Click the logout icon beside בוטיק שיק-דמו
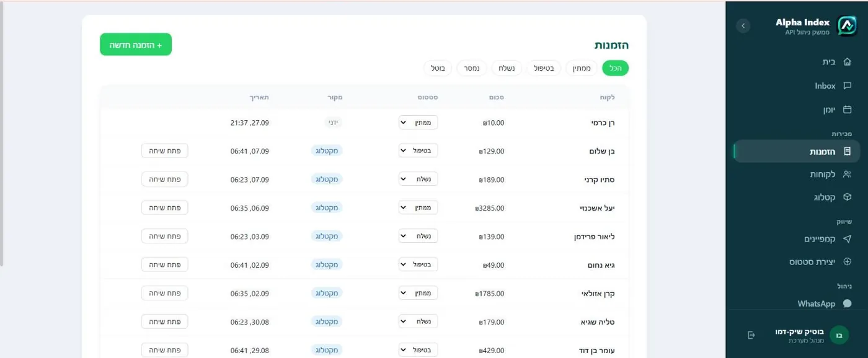868x358 pixels. (751, 335)
